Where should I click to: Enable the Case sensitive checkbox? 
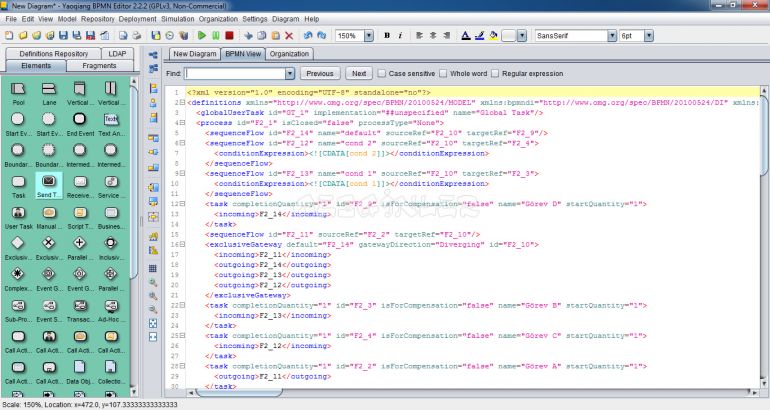tap(382, 73)
